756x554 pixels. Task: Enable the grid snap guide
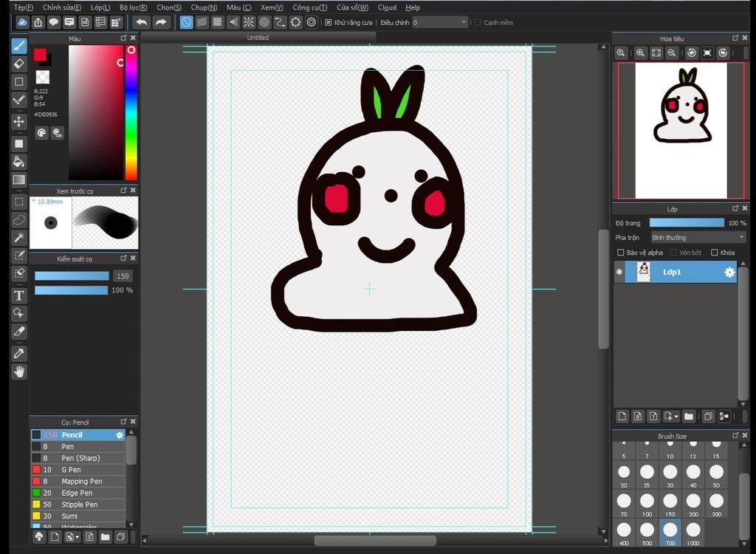coord(218,22)
